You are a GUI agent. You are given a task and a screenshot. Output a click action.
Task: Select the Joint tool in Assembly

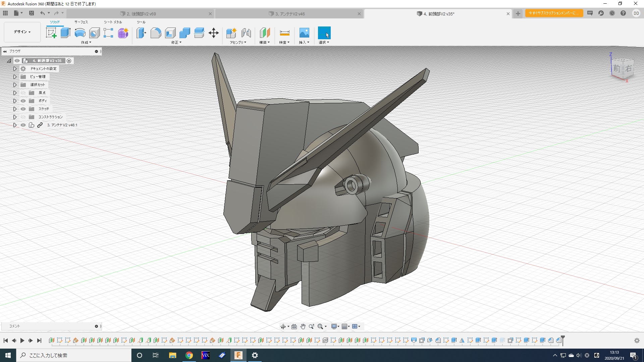click(246, 33)
